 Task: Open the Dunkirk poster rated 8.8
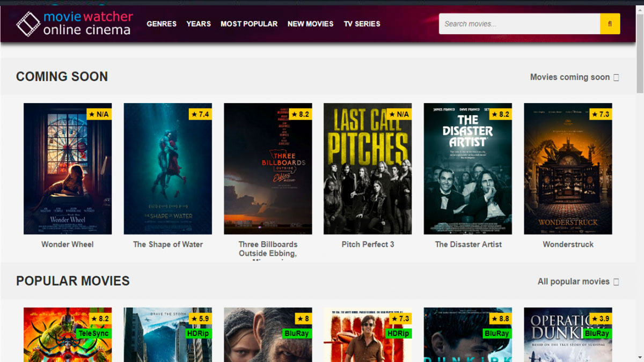tap(468, 335)
